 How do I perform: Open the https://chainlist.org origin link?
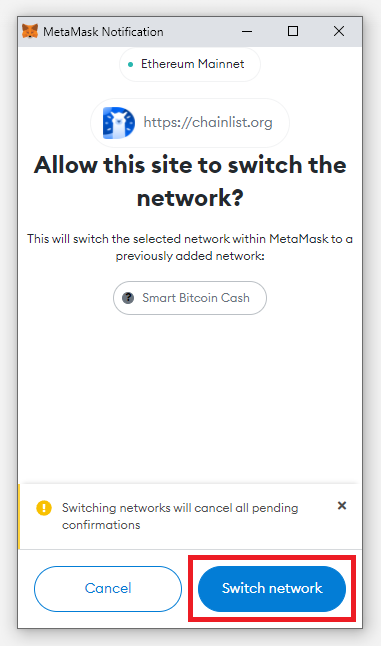(208, 122)
